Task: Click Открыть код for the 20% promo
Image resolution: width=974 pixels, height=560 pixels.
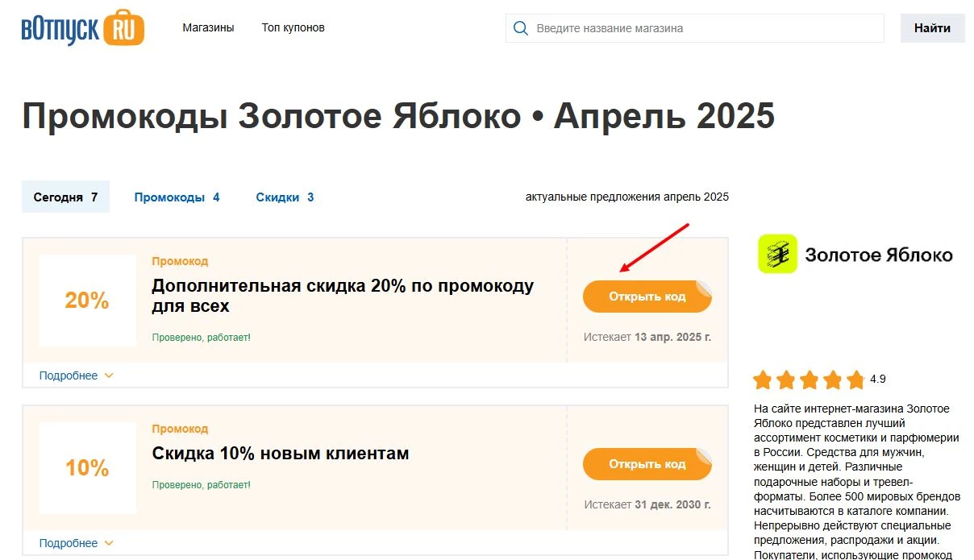Action: click(x=647, y=297)
